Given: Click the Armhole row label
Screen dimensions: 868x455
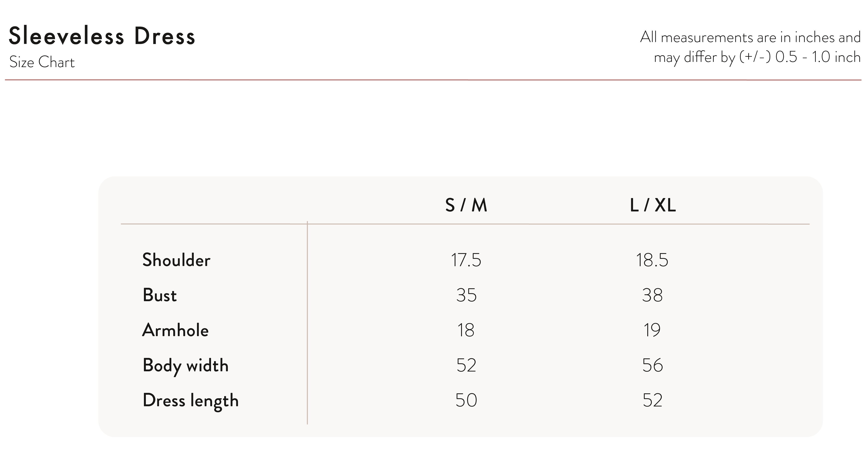Looking at the screenshot, I should coord(175,330).
